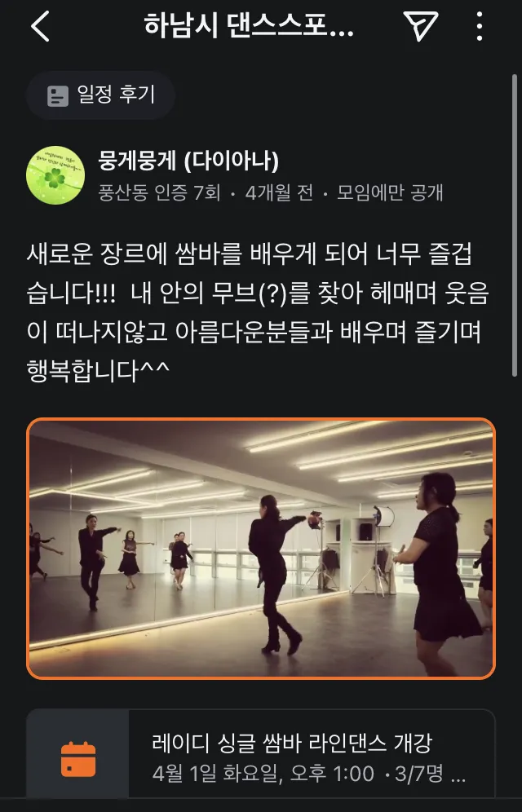Tap the post text about 쌈바
The height and width of the screenshot is (812, 522).
coord(258,312)
